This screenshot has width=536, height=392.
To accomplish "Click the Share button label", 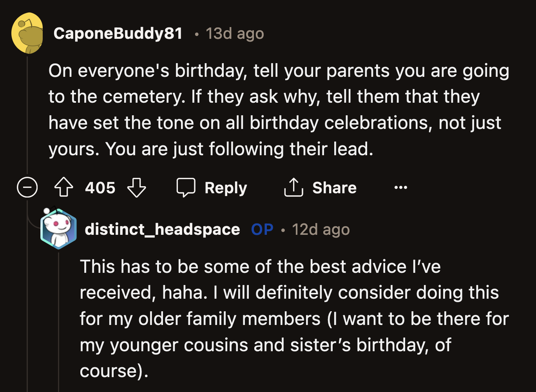I will tap(334, 187).
